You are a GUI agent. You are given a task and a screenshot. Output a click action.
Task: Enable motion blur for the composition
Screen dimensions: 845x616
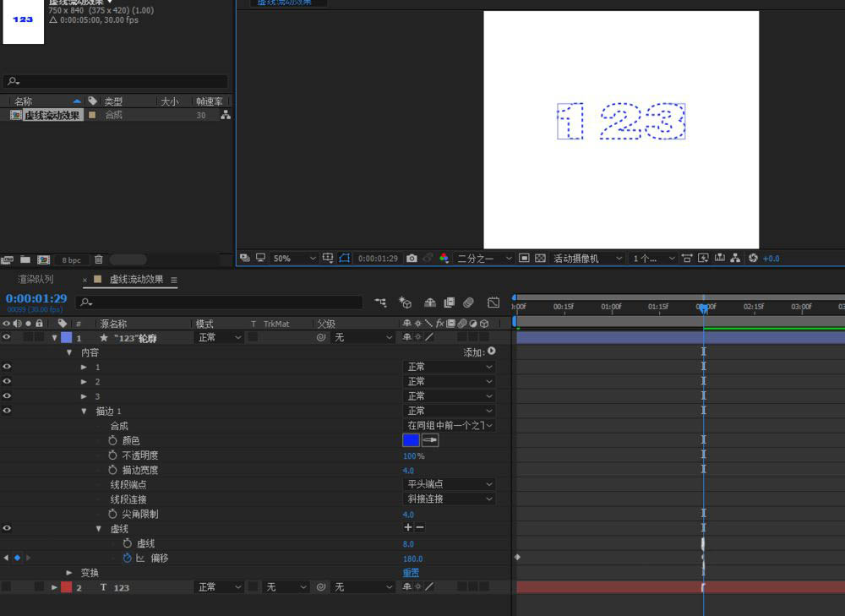point(470,302)
